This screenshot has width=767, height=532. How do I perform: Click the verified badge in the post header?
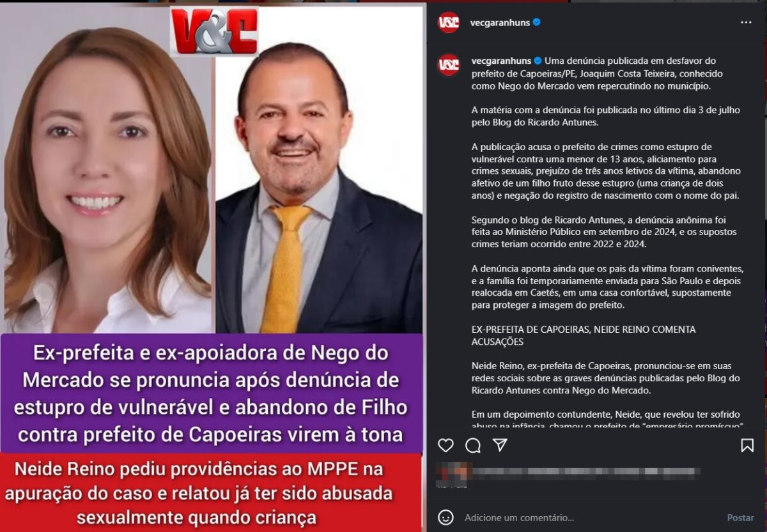(537, 22)
